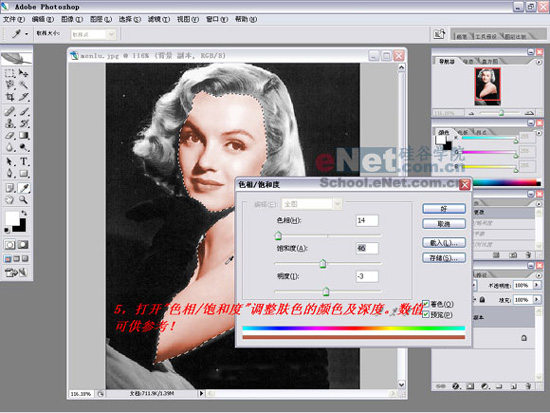Open the 滤镜 (Filter) menu
Image resolution: width=550 pixels, height=413 pixels.
[159, 19]
